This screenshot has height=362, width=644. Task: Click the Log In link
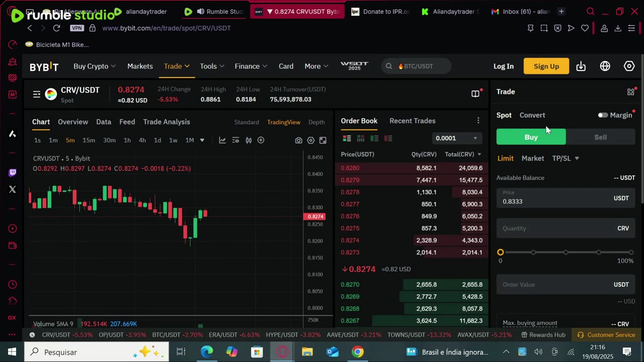[504, 66]
